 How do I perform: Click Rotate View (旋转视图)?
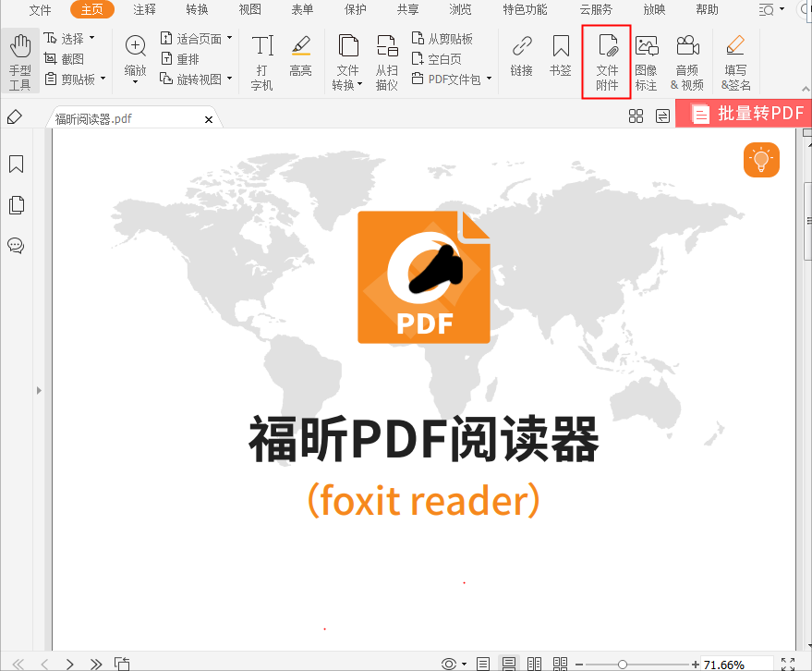(x=191, y=79)
